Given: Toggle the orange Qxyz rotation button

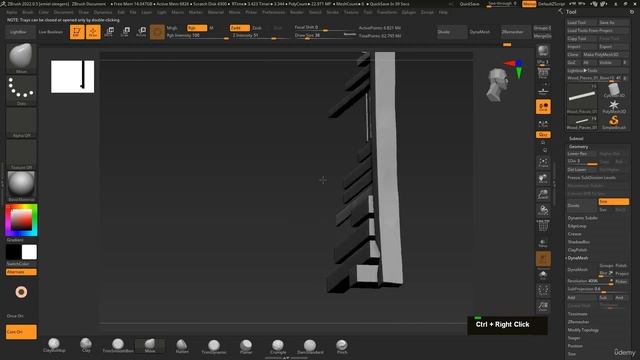Looking at the screenshot, I should point(543,135).
